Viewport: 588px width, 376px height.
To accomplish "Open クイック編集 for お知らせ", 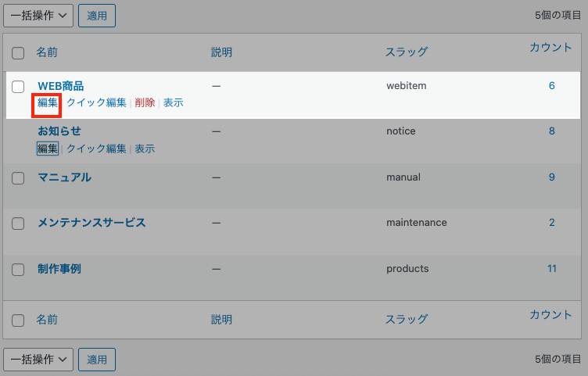I will pyautogui.click(x=96, y=149).
